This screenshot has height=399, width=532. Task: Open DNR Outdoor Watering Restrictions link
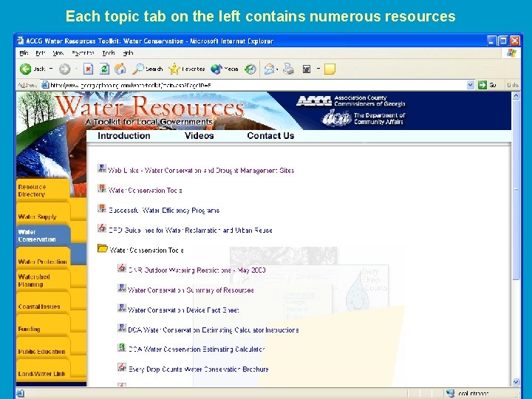(x=197, y=270)
